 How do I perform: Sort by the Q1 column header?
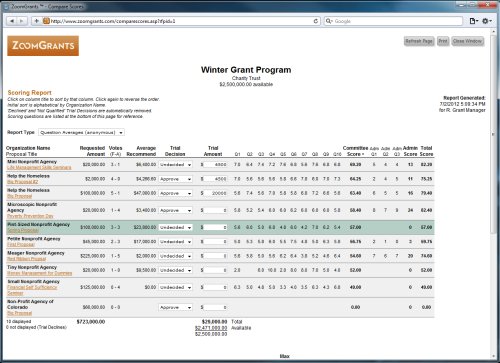pos(237,154)
